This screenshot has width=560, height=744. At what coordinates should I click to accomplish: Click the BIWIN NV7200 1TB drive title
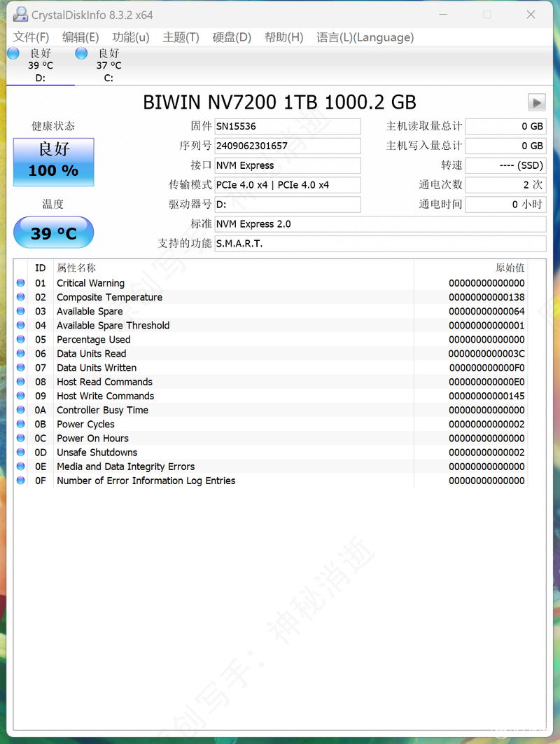280,102
